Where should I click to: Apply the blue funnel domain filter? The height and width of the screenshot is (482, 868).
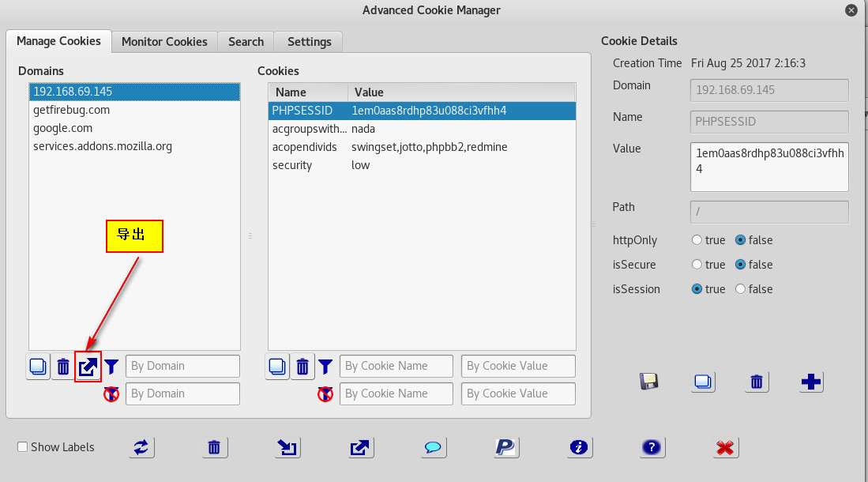click(112, 366)
